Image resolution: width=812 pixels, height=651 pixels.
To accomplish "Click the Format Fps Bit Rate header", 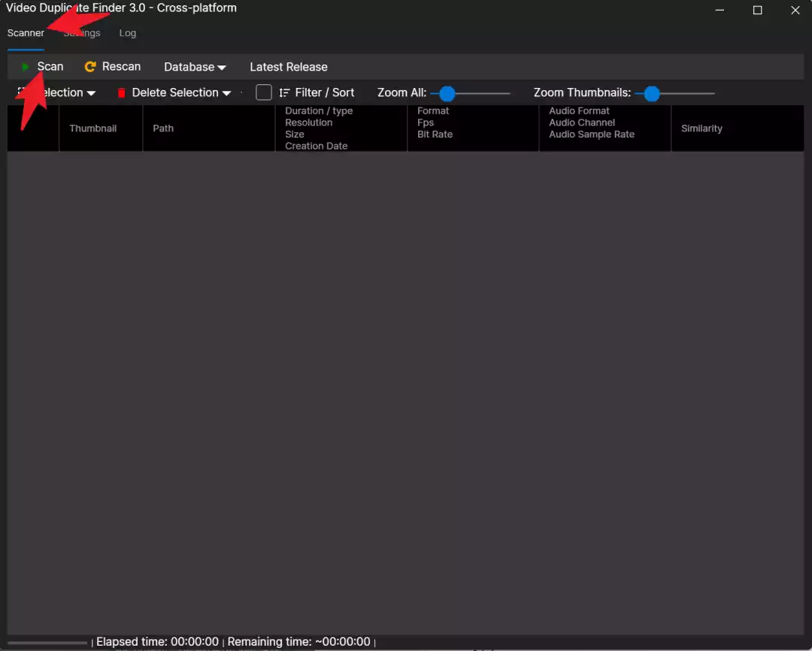I will click(473, 129).
